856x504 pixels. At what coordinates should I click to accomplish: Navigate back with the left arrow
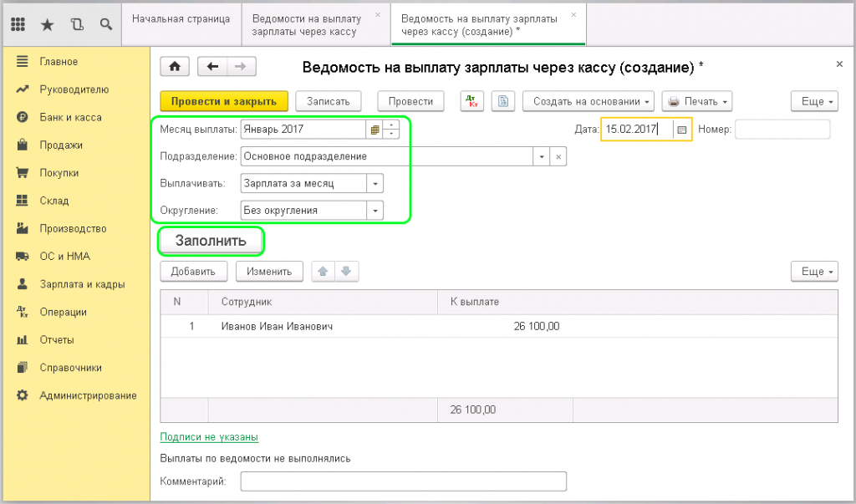[212, 68]
